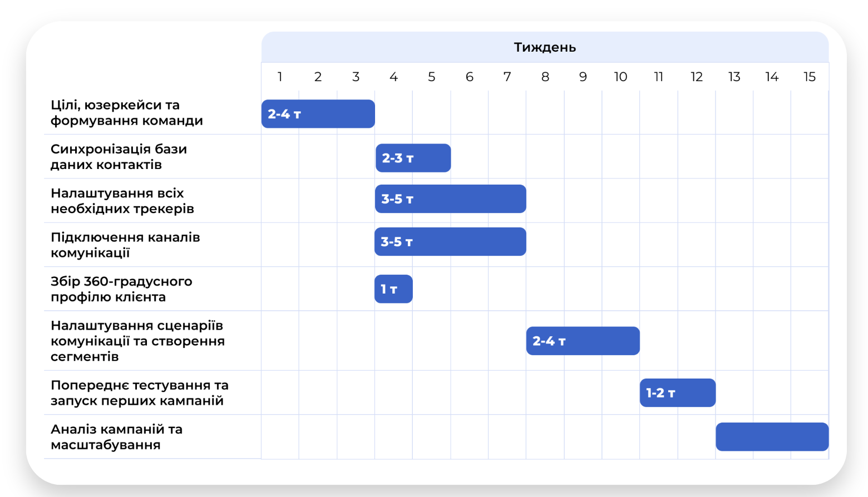Select week number 10 column header
The image size is (868, 497).
620,77
